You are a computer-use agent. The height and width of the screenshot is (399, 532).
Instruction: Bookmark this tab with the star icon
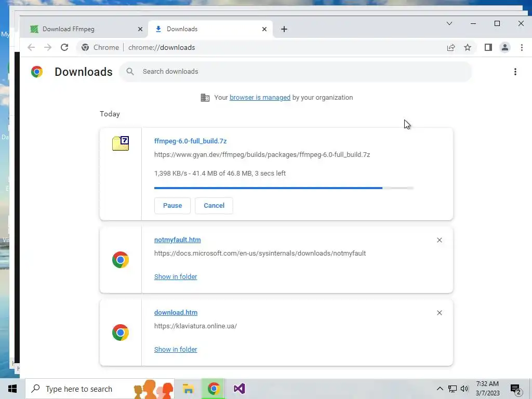click(x=468, y=47)
